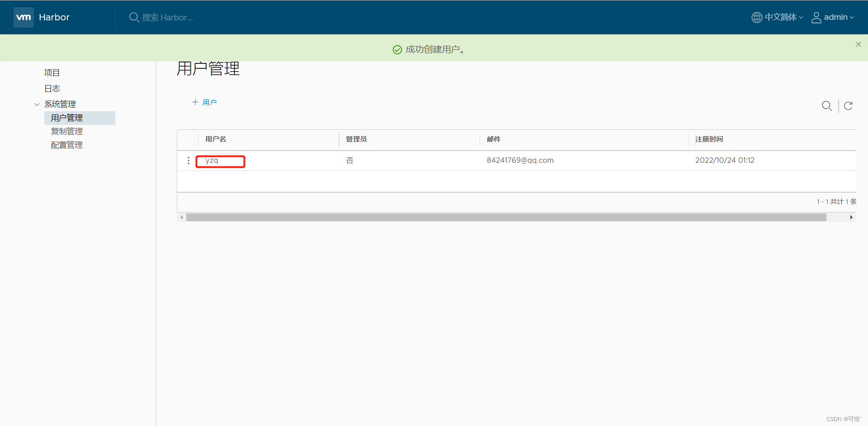This screenshot has height=426, width=868.
Task: Click the 注册时间 column header
Action: (709, 139)
